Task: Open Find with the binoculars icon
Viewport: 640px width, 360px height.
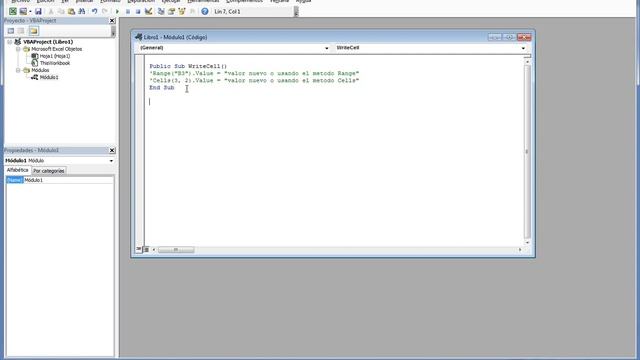Action: pos(82,11)
